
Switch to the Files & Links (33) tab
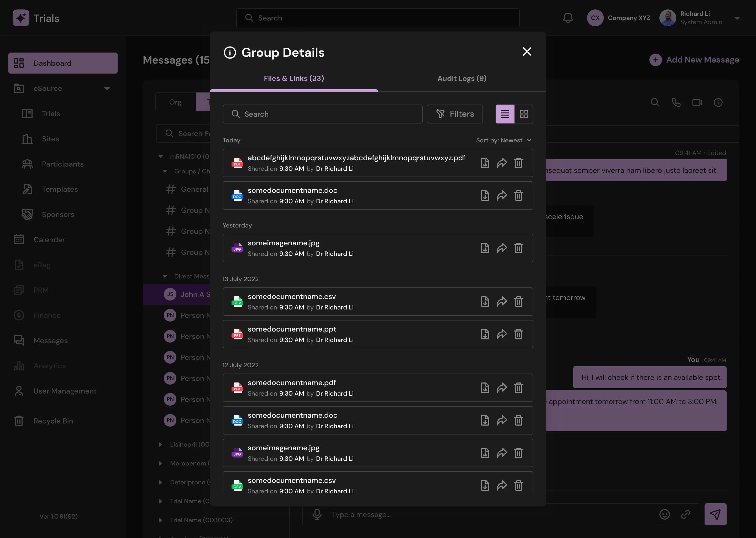294,79
